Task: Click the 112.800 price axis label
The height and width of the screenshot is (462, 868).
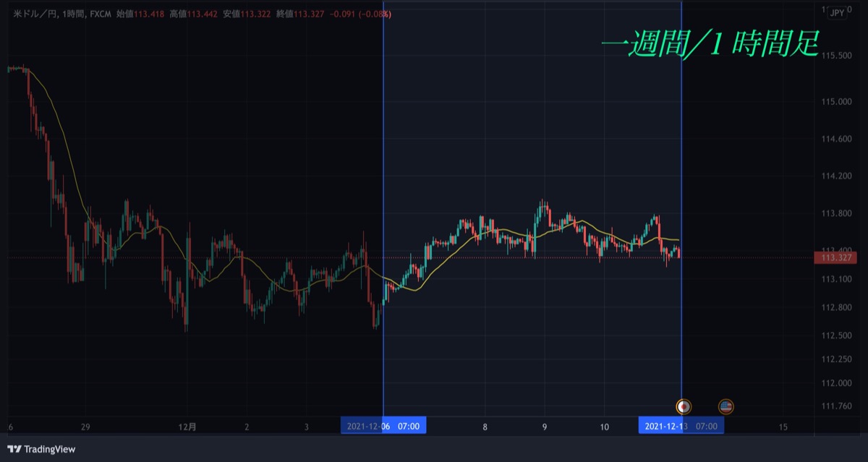Action: (835, 307)
